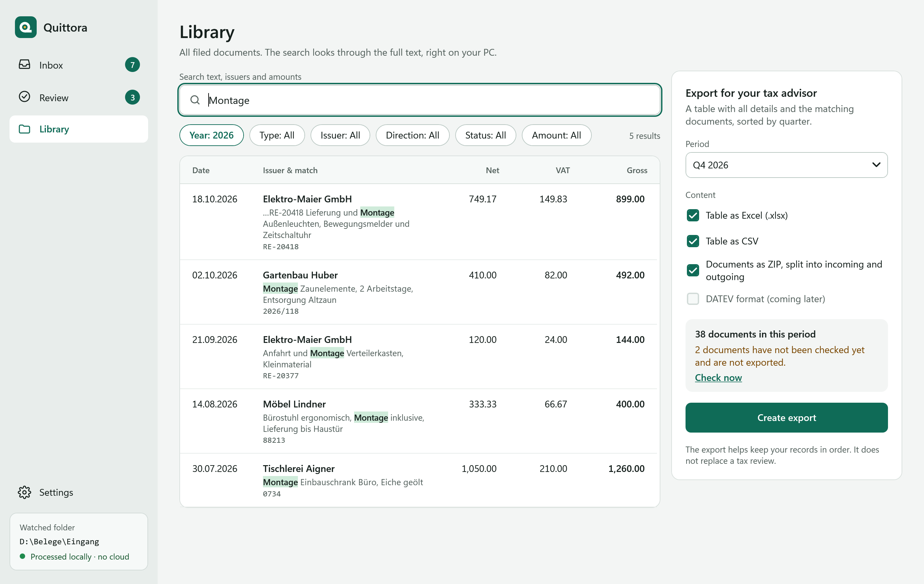Screen dimensions: 924x584
Task: Click the gross amount 1,260.00
Action: tap(626, 469)
